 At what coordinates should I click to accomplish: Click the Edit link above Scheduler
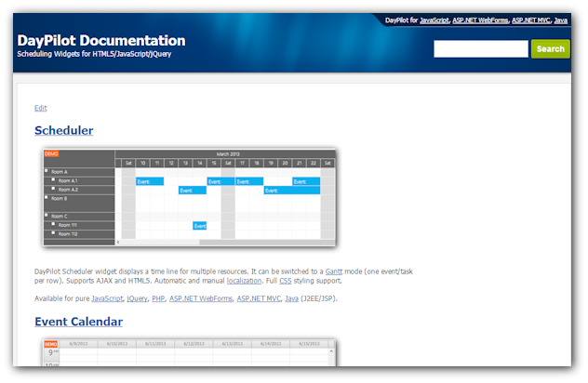[41, 108]
